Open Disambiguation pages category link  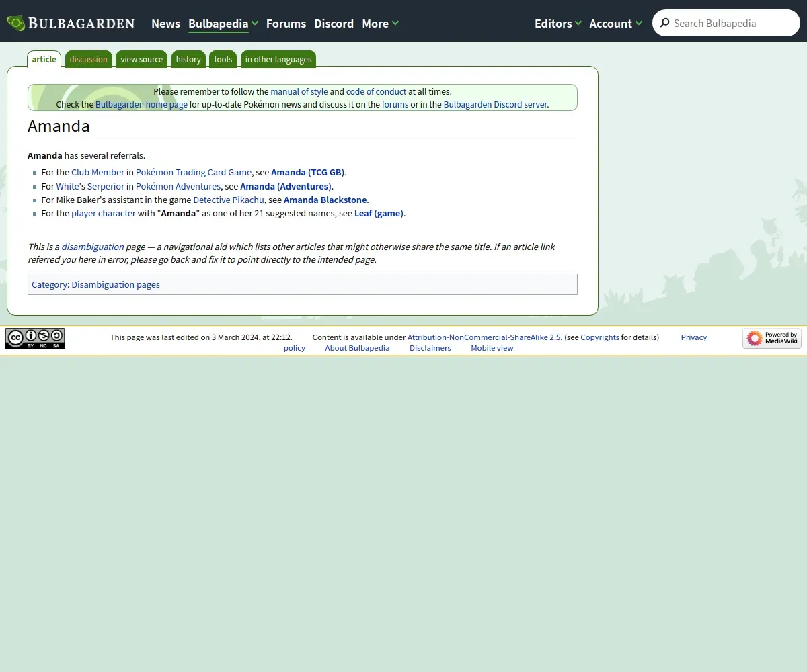point(116,284)
